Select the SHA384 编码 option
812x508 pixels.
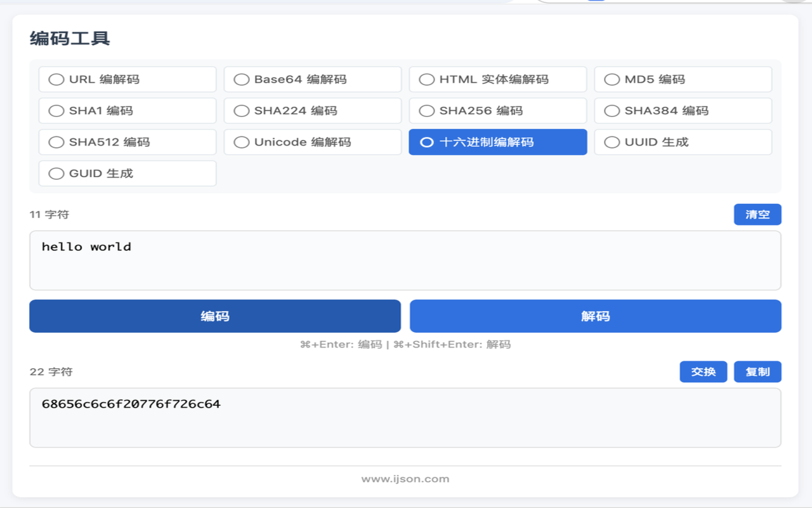coord(683,110)
